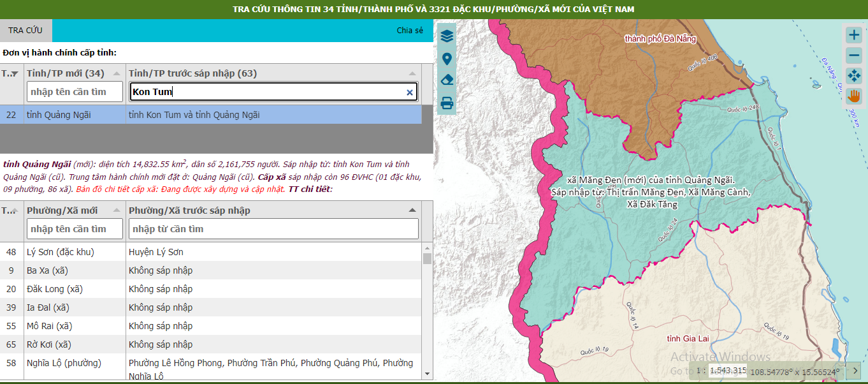Select the Mô Rai (xã) row

pos(211,326)
